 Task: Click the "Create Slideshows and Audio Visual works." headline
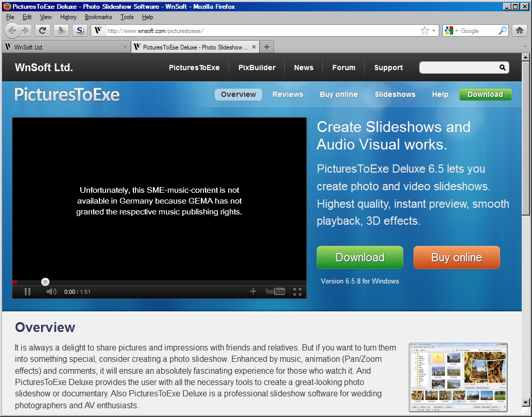click(x=393, y=136)
